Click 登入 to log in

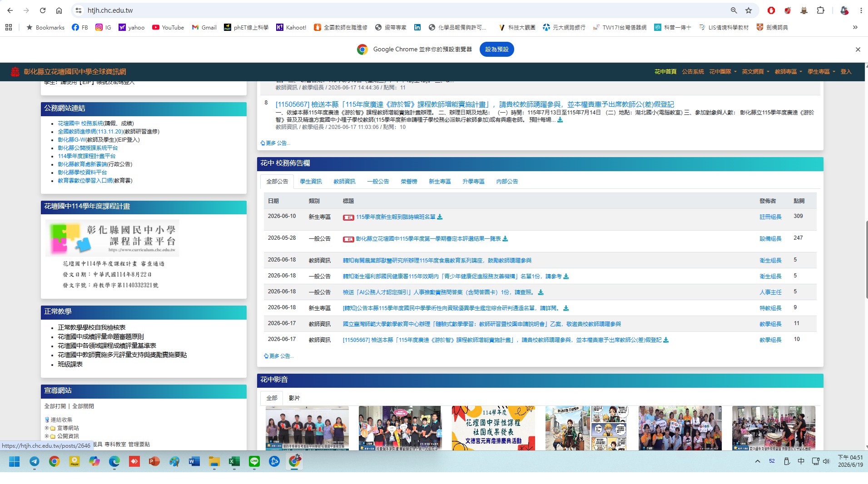point(846,72)
